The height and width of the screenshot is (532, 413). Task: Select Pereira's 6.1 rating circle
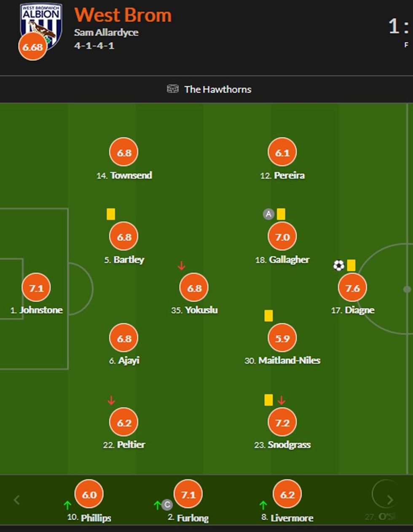282,152
